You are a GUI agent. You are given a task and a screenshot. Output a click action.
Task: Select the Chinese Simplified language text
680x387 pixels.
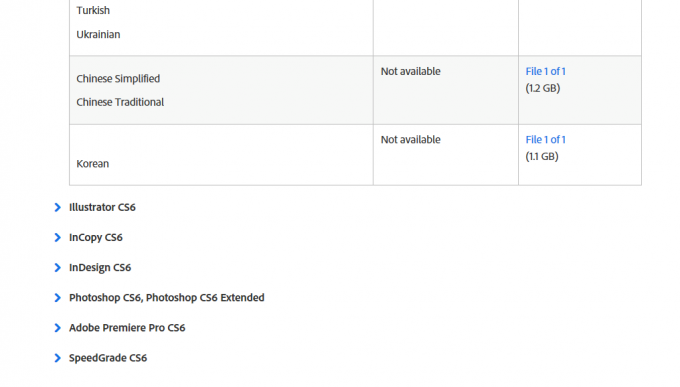(118, 79)
